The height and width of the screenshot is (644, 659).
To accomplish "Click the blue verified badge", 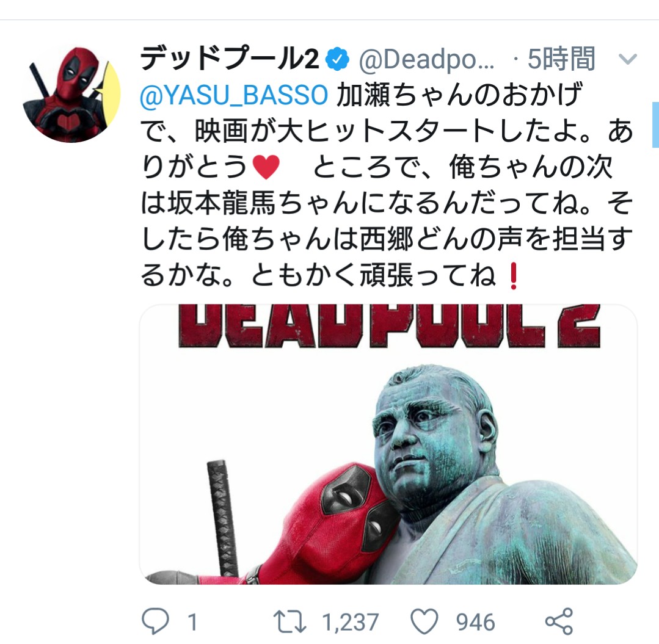I will click(338, 59).
